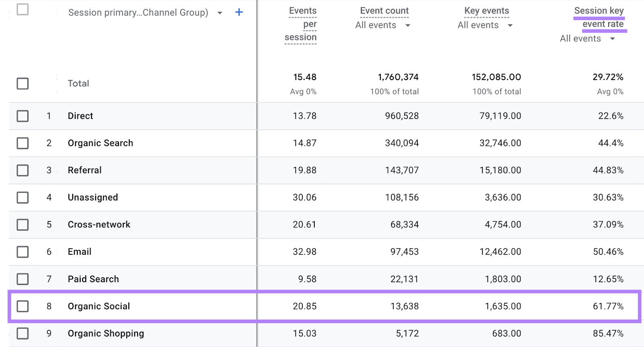
Task: Click the Unassigned channel row label
Action: click(x=93, y=197)
